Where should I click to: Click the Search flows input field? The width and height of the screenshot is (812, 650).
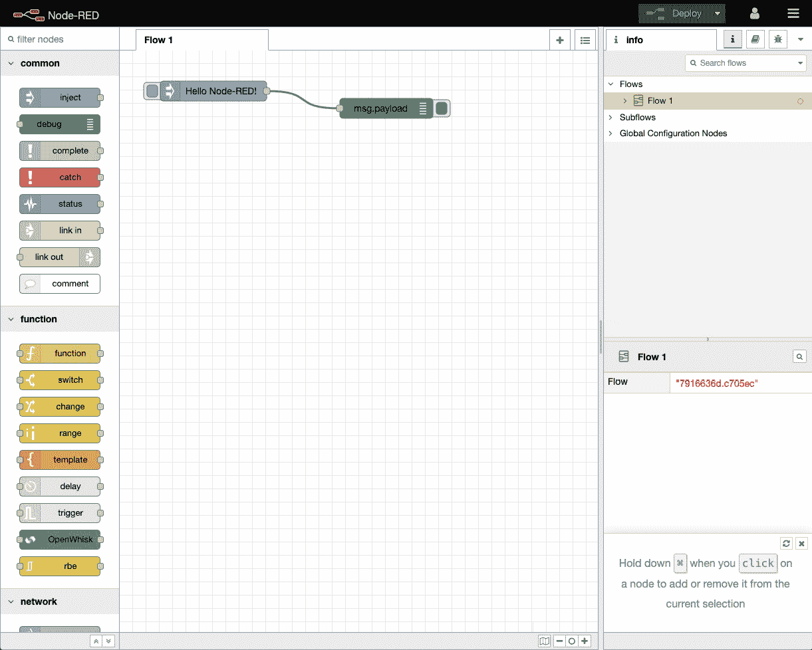(x=740, y=63)
